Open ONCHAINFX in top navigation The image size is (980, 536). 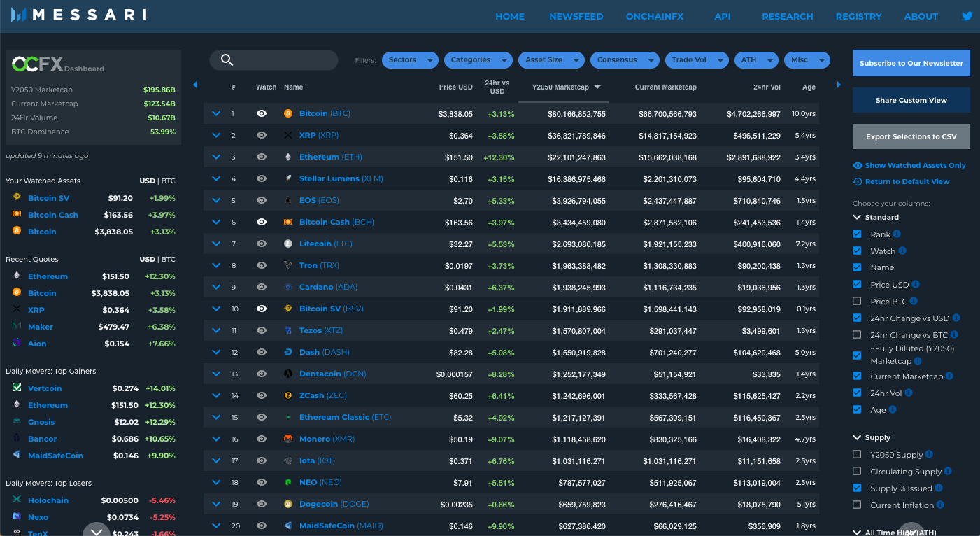655,16
